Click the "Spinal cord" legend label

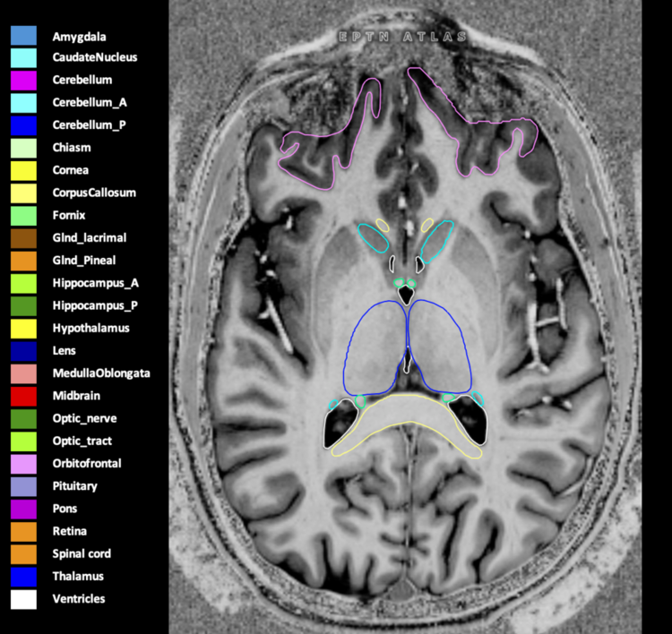tap(82, 554)
